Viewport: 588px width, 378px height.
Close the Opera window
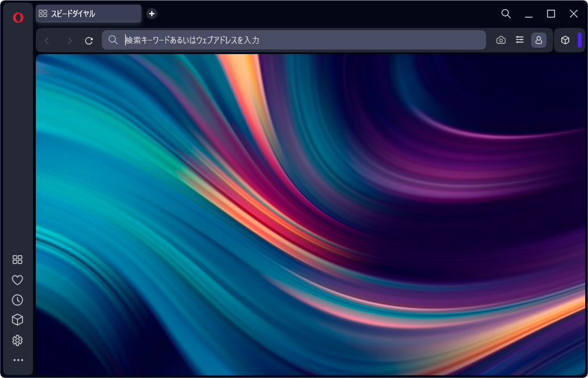pos(574,14)
